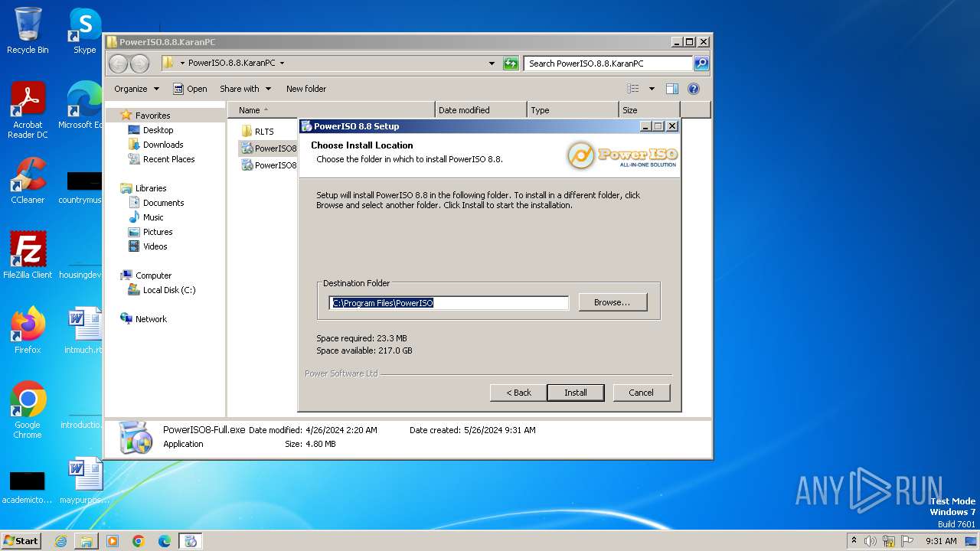Open the intmuch document icon on desktop
Viewport: 980px width, 551px height.
point(84,331)
